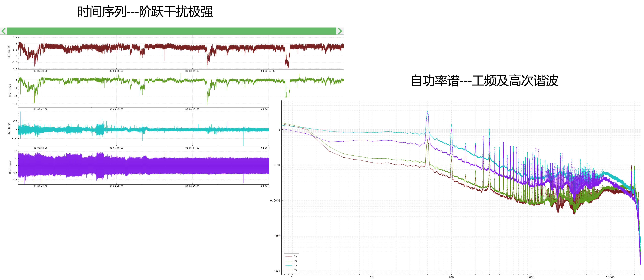Click the 06:47:30 tick under Hy plot
The image size is (644, 280).
click(192, 186)
